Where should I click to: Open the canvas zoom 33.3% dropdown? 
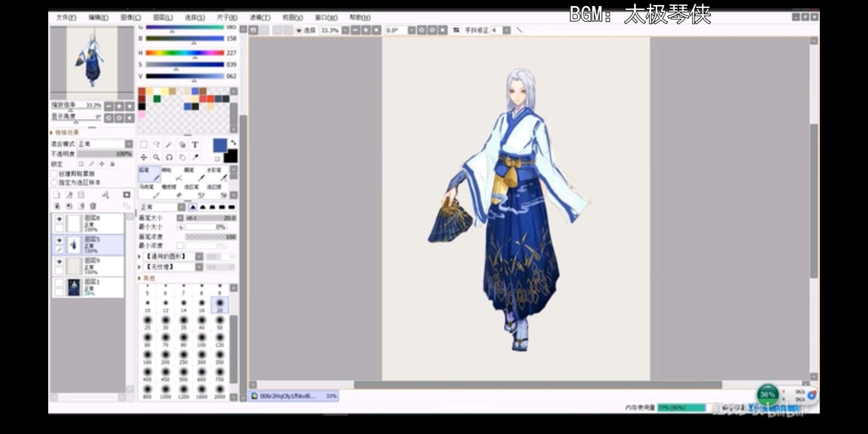345,30
